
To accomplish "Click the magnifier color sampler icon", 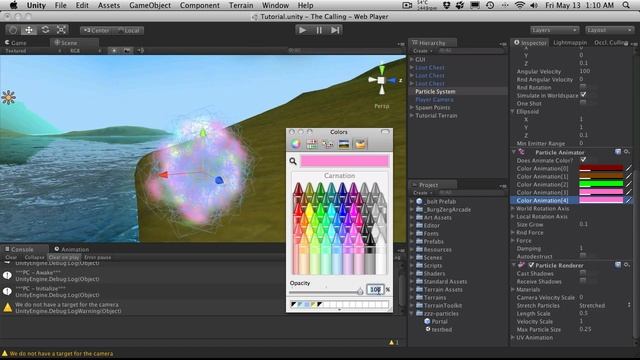I will pyautogui.click(x=293, y=161).
